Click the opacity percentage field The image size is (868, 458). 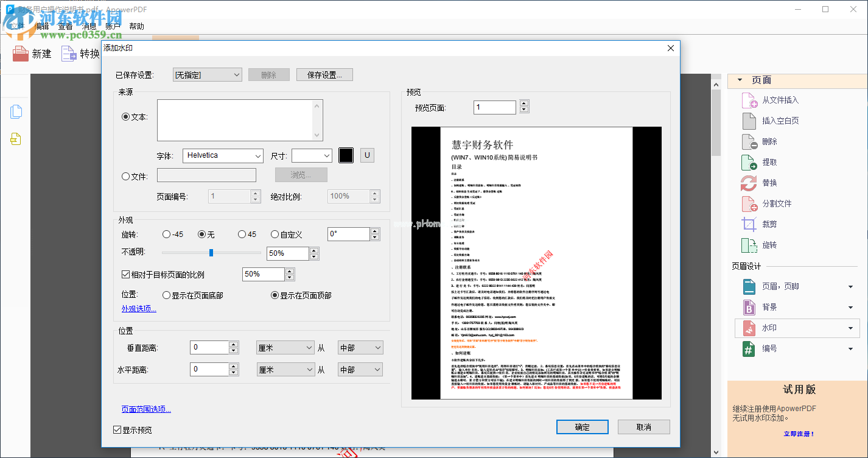[288, 253]
